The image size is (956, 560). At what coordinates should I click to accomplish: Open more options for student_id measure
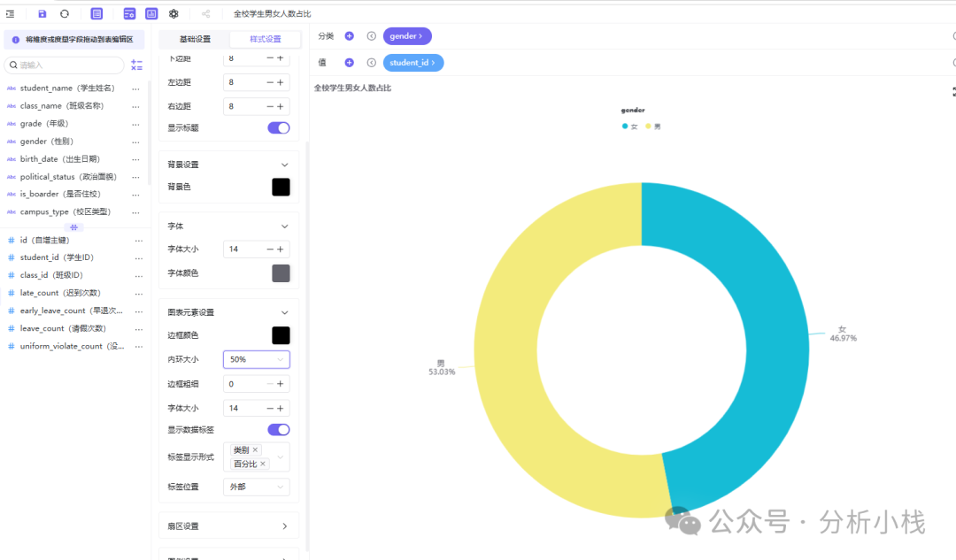(x=139, y=257)
